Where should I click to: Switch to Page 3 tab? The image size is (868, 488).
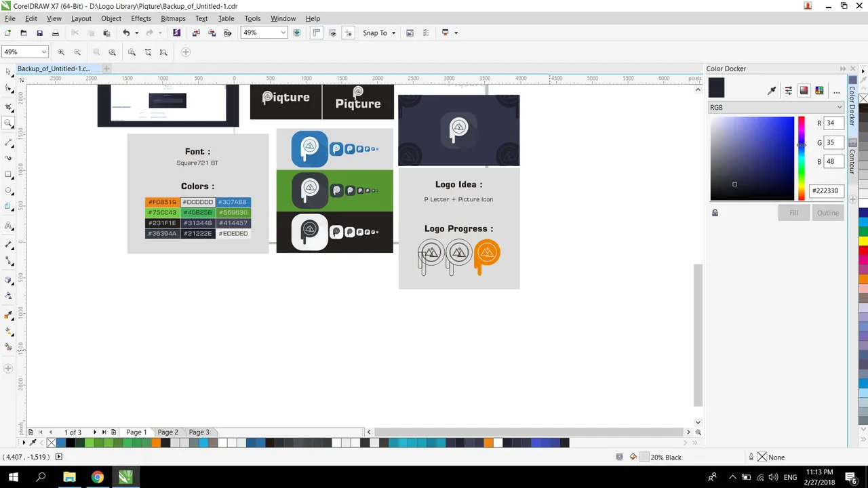pyautogui.click(x=199, y=432)
